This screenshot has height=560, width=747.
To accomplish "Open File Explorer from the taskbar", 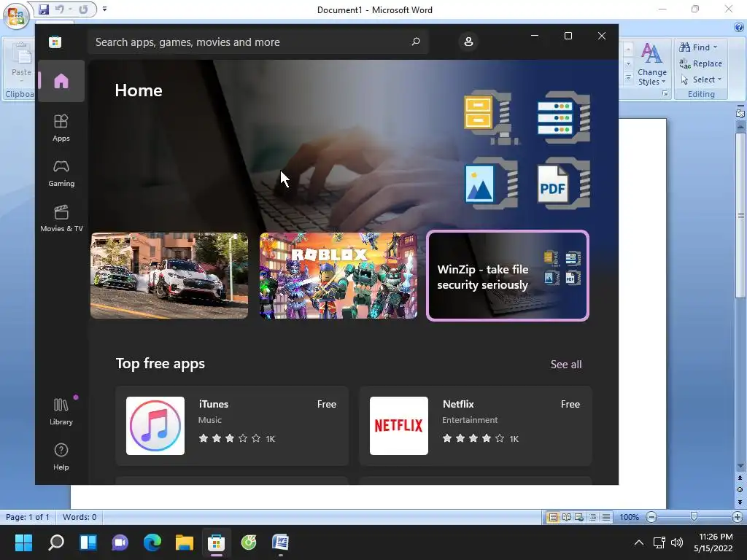I will [x=185, y=542].
